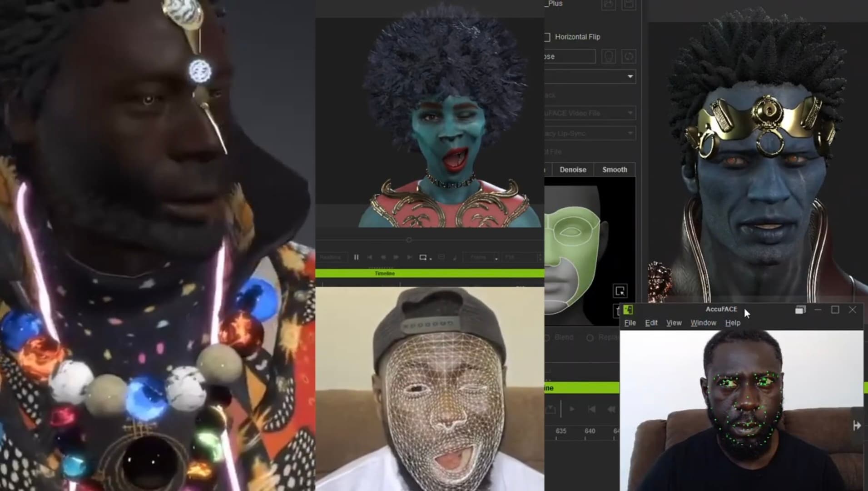Open the Legacy Lip-Sync dropdown

pos(590,133)
